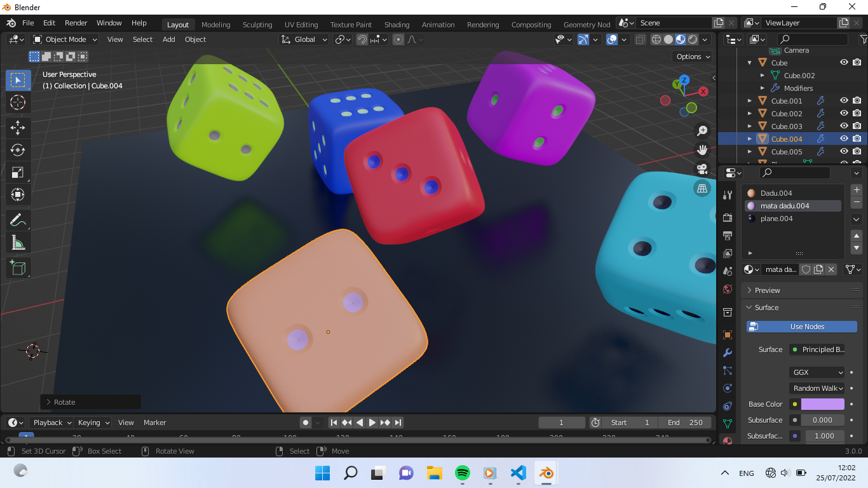This screenshot has height=488, width=868.
Task: Toggle X-ray view
Action: pyautogui.click(x=641, y=39)
